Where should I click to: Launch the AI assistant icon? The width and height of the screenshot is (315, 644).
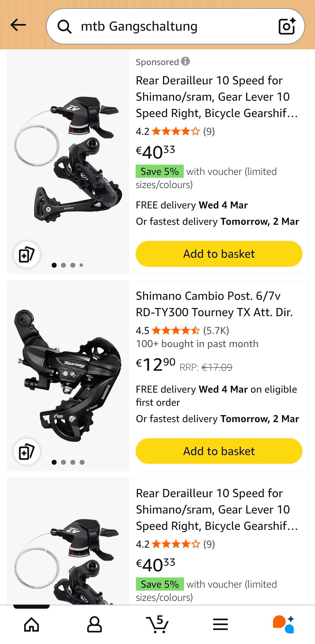[x=283, y=624]
